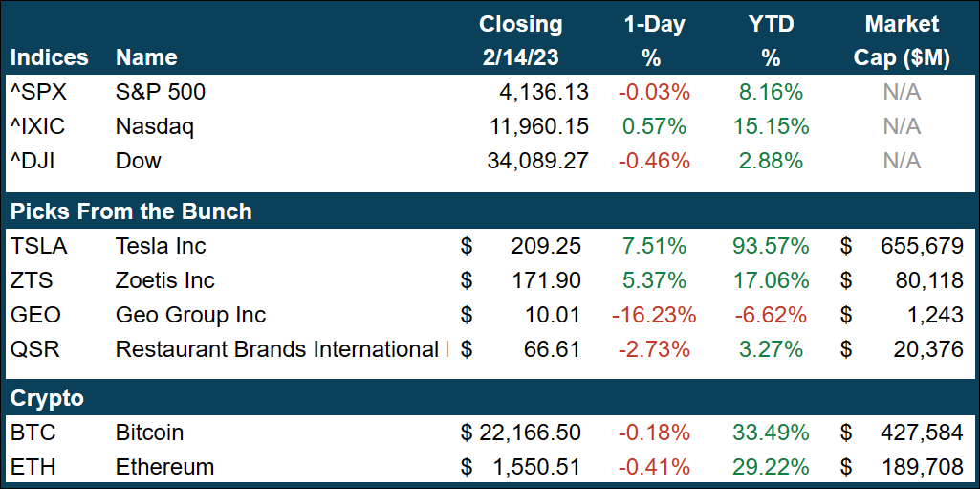Select the "Closing 2/14/23" column header
The width and height of the screenshot is (980, 489).
520,41
